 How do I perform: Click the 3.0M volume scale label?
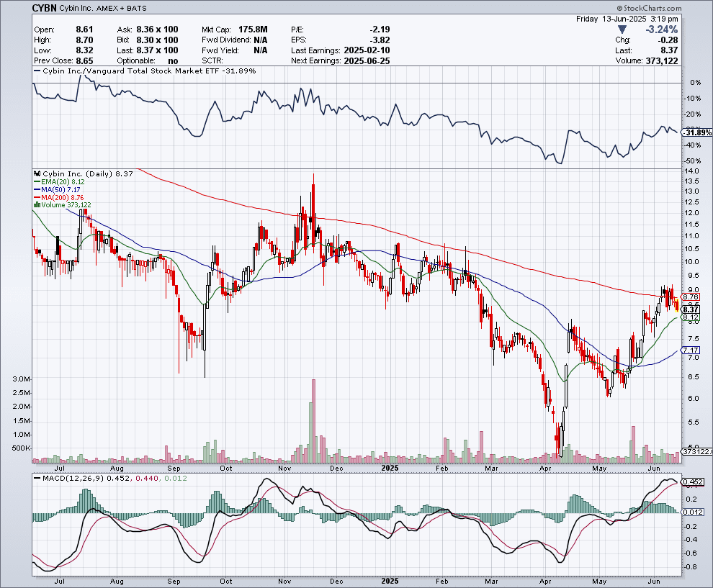click(x=22, y=379)
